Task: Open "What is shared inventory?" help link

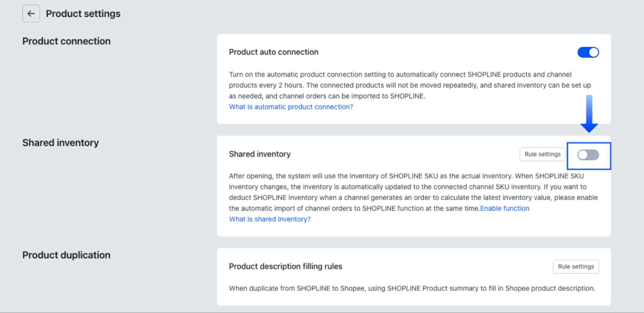Action: point(269,219)
